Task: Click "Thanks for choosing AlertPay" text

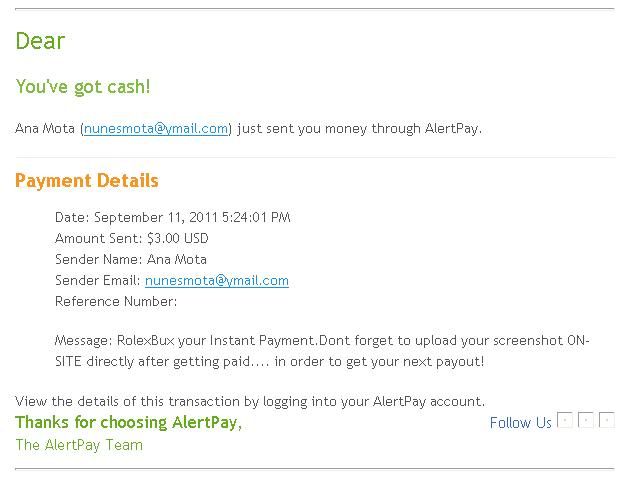Action: pyautogui.click(x=129, y=422)
